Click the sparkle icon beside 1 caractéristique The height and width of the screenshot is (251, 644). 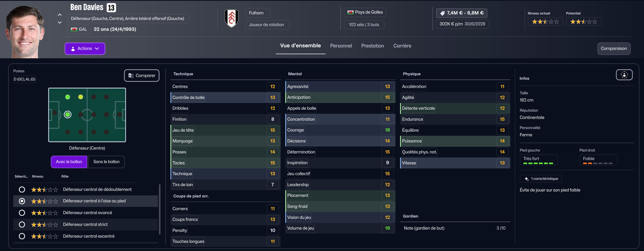tap(526, 179)
